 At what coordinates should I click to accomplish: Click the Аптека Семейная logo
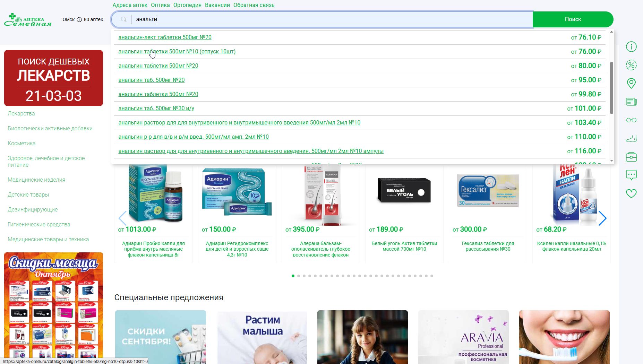point(28,20)
